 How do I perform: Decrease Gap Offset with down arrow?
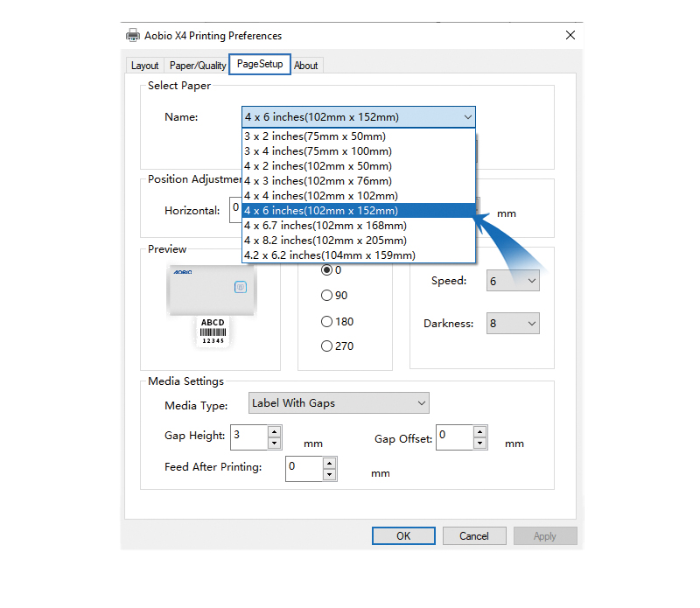click(x=479, y=444)
